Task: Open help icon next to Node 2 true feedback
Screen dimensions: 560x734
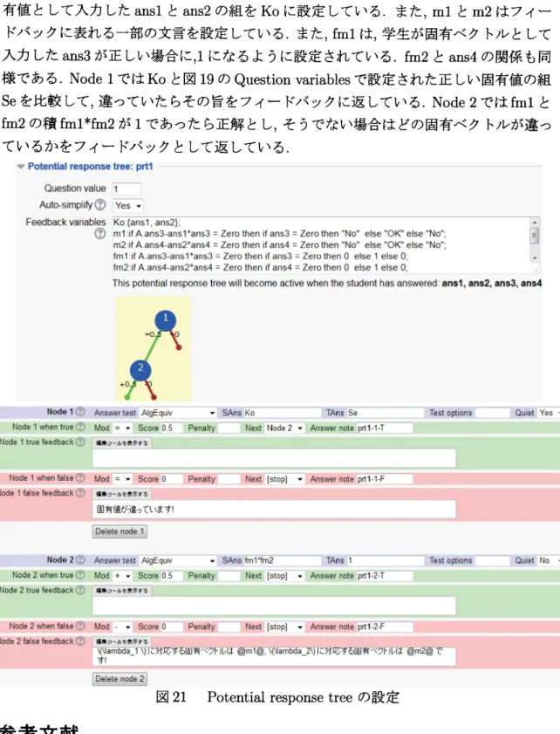Action: tap(80, 590)
